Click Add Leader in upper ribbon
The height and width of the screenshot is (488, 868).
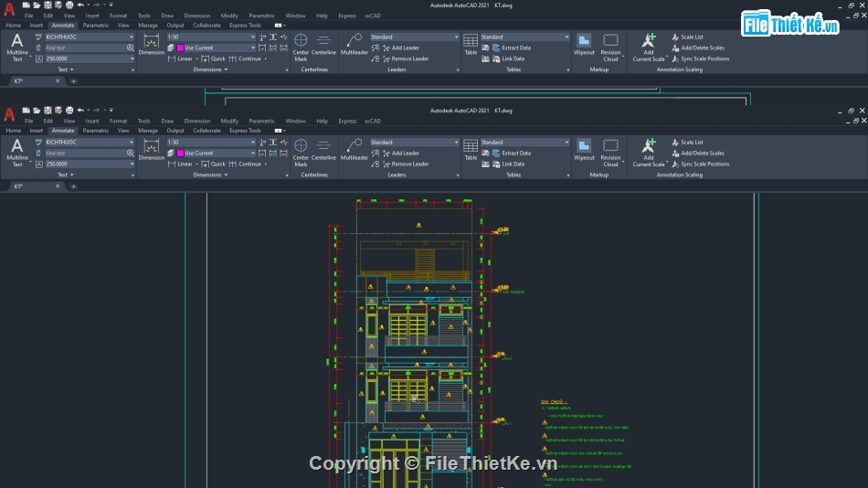coord(401,48)
